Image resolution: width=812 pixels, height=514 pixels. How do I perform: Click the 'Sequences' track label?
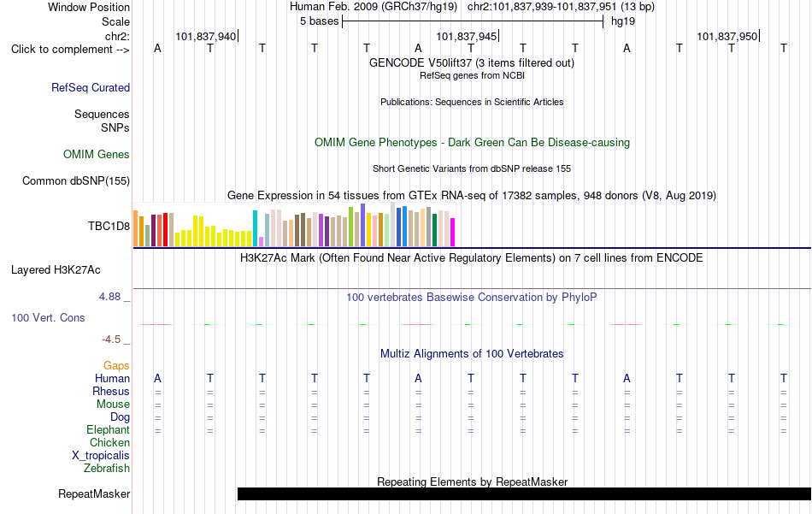102,114
